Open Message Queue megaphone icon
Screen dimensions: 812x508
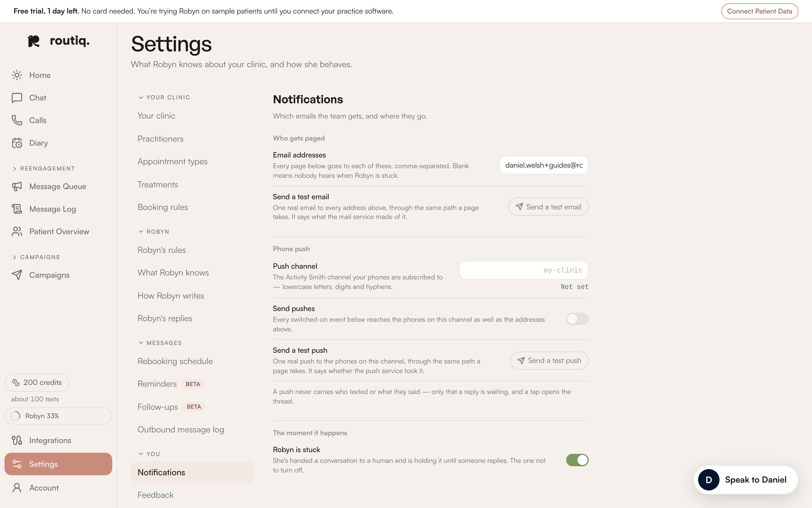(x=17, y=187)
